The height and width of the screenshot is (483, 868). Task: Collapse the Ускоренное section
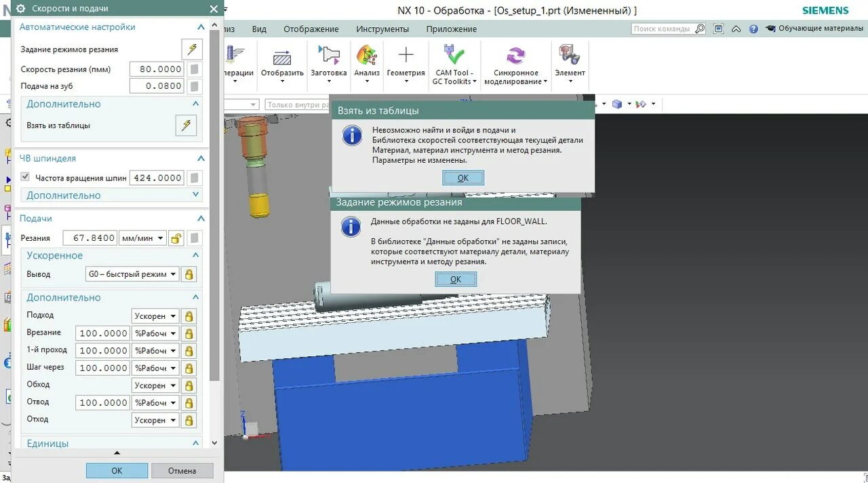coord(196,255)
